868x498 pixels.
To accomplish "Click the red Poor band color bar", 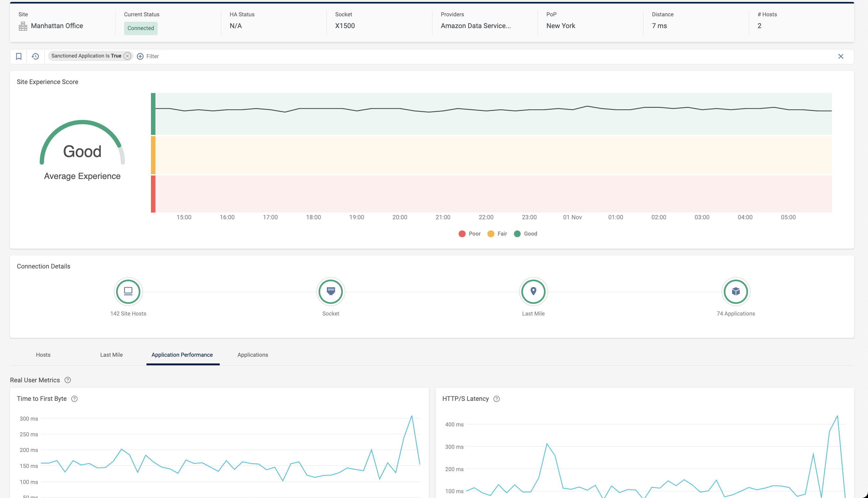I will click(x=153, y=194).
